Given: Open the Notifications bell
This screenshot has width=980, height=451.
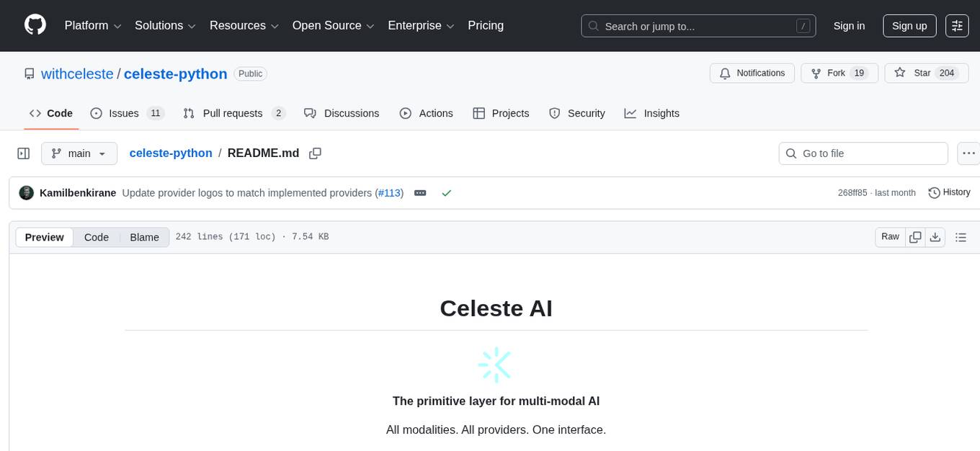Looking at the screenshot, I should point(752,73).
